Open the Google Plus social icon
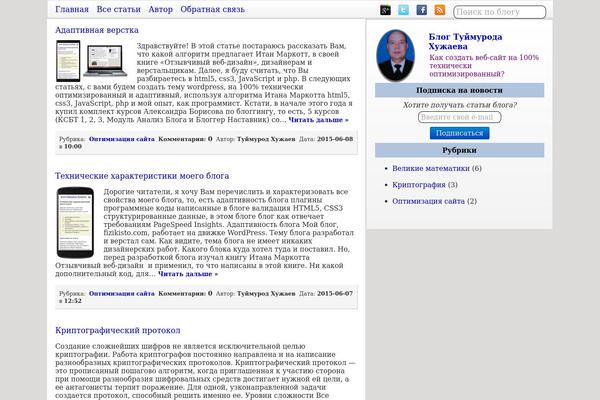Viewport: 600px width, 400px height. [385, 10]
